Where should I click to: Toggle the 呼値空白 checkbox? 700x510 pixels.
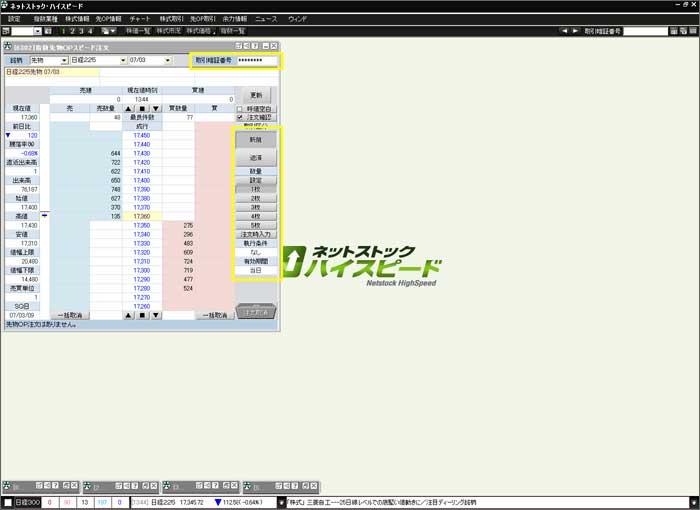[x=240, y=109]
